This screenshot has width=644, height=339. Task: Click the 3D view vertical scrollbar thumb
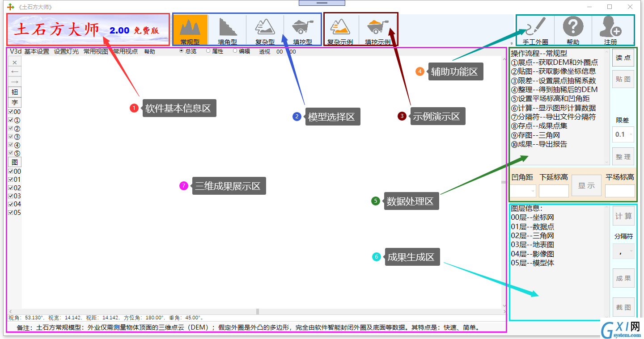[x=504, y=182]
